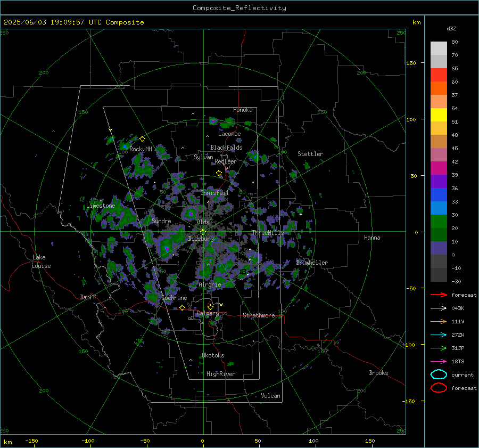This screenshot has width=479, height=448.
Task: Click the Limestone label
Action: coord(101,206)
